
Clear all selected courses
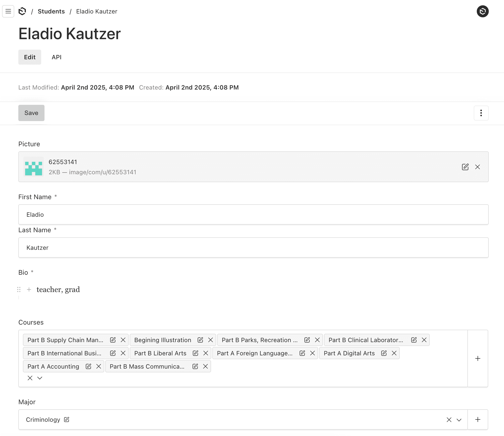click(x=30, y=378)
